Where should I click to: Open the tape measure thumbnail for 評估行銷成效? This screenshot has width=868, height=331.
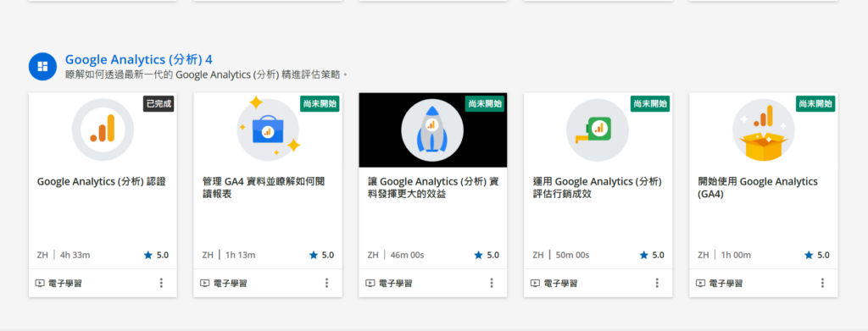pyautogui.click(x=598, y=130)
